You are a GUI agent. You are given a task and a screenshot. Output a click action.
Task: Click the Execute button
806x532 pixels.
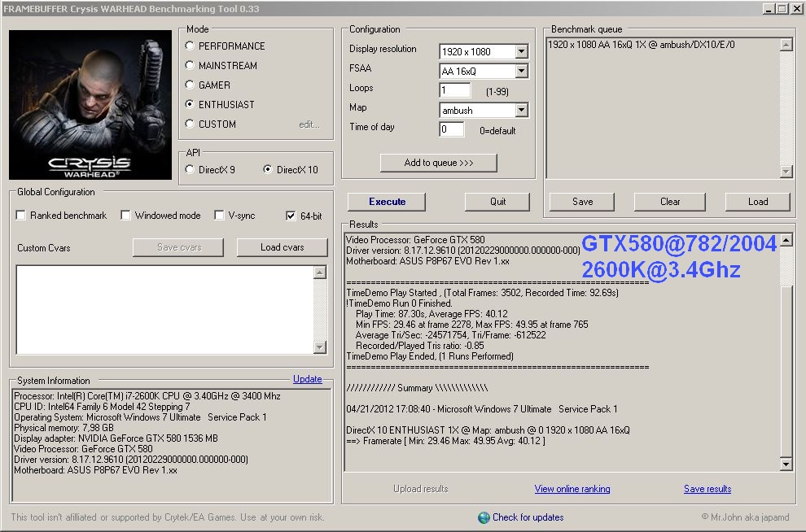(x=387, y=202)
